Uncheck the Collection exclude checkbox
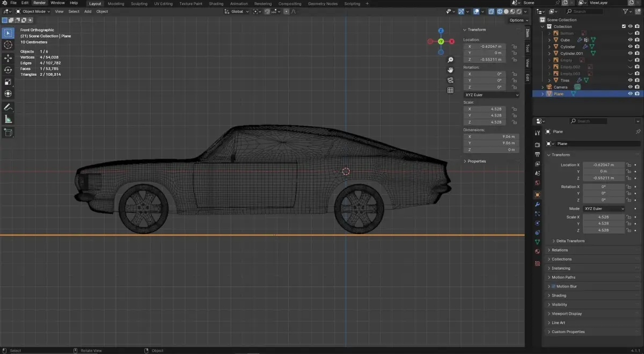This screenshot has height=354, width=644. click(624, 26)
